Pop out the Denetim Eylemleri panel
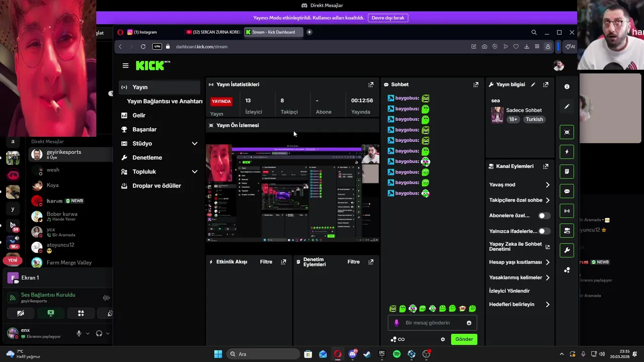 pyautogui.click(x=371, y=261)
